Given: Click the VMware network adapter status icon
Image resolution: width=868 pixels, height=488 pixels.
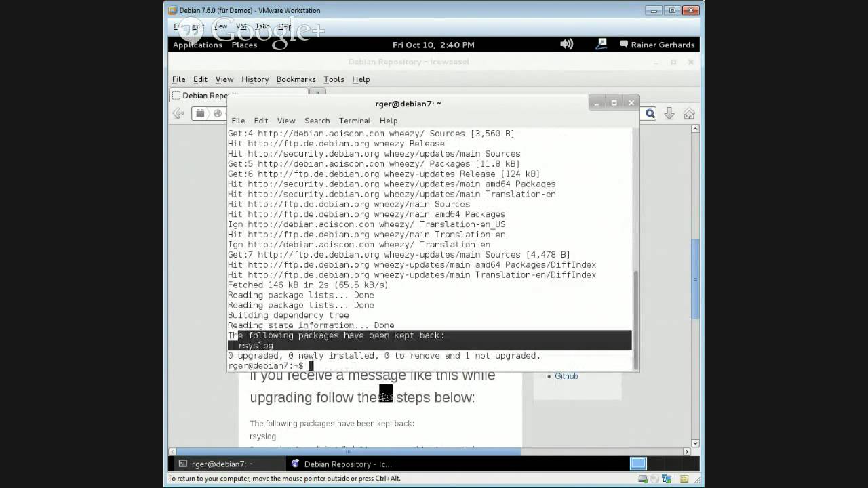Looking at the screenshot, I should pyautogui.click(x=667, y=479).
